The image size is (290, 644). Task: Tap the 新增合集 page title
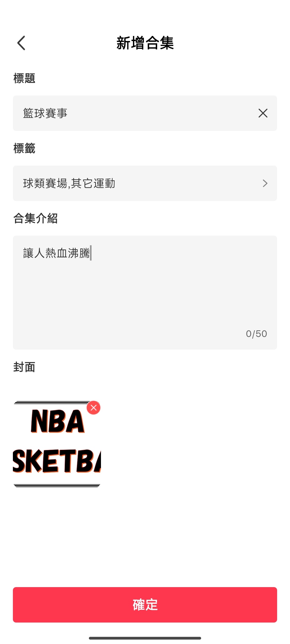(145, 43)
